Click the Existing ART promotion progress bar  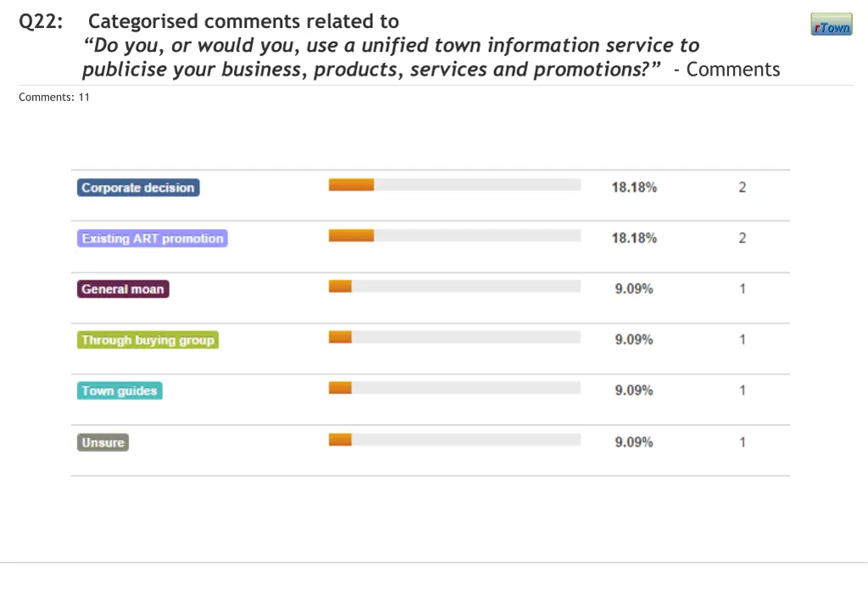point(454,236)
